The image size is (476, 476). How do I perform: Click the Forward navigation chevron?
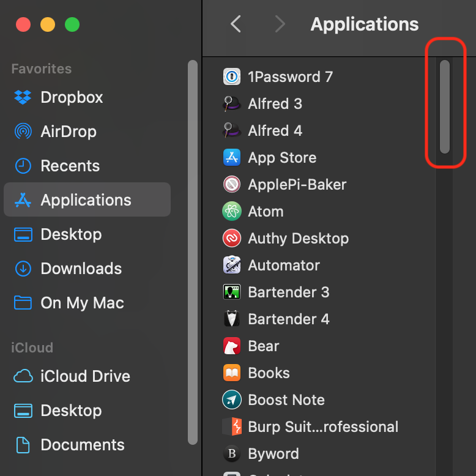point(280,24)
